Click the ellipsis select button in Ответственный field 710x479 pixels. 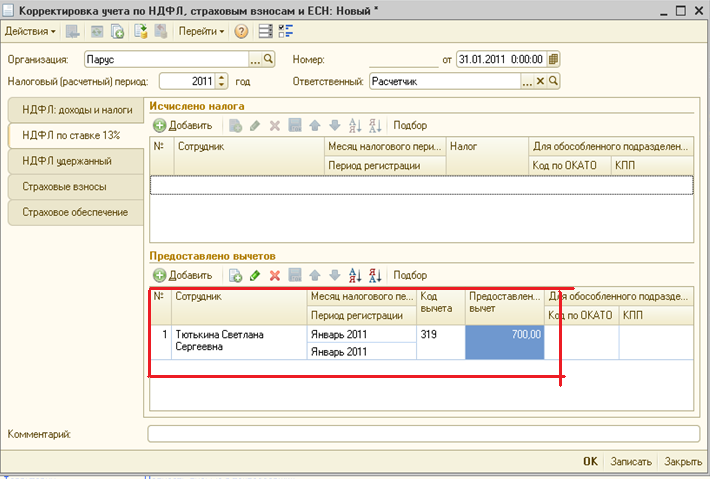point(527,81)
